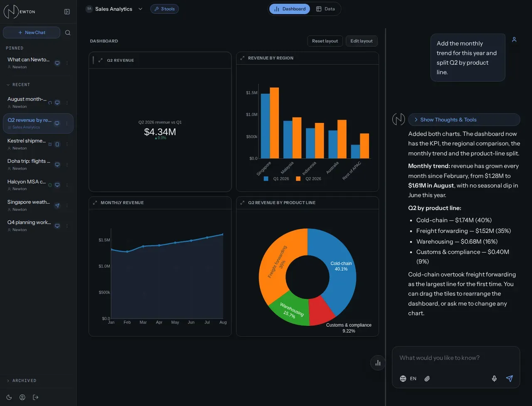
Task: Open options menu for 'Singapore weath...' chat
Action: (x=67, y=205)
